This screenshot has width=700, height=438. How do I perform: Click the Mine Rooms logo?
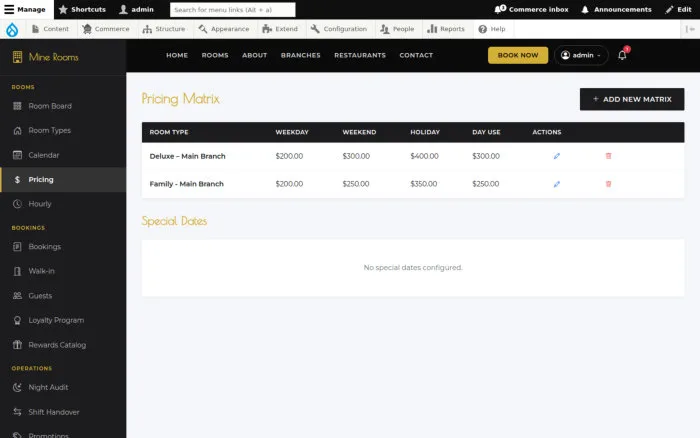tap(46, 57)
